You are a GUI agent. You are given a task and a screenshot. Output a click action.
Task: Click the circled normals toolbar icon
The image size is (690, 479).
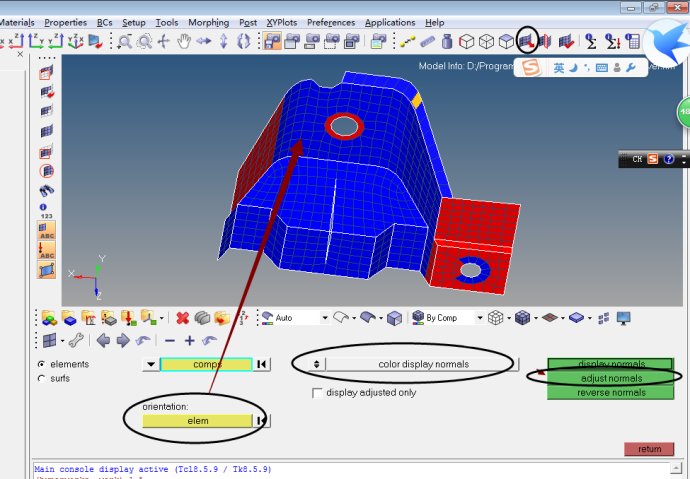coord(526,41)
